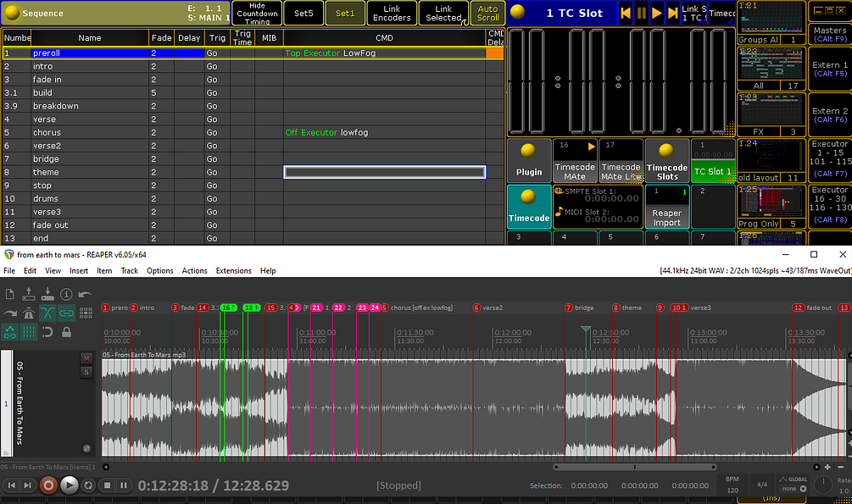
Task: Click Extern 1 screen button
Action: point(830,69)
